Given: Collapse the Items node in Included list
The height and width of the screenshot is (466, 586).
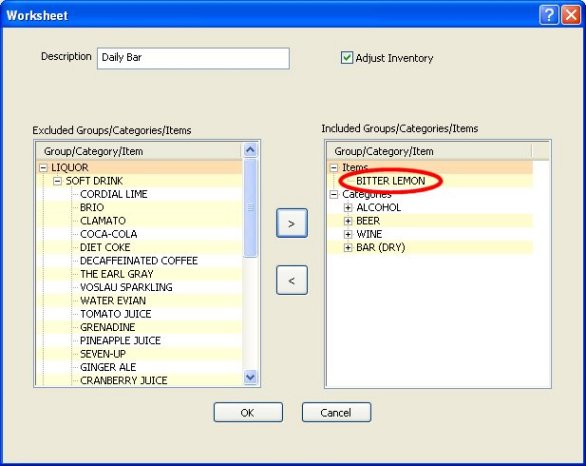Looking at the screenshot, I should pos(334,168).
